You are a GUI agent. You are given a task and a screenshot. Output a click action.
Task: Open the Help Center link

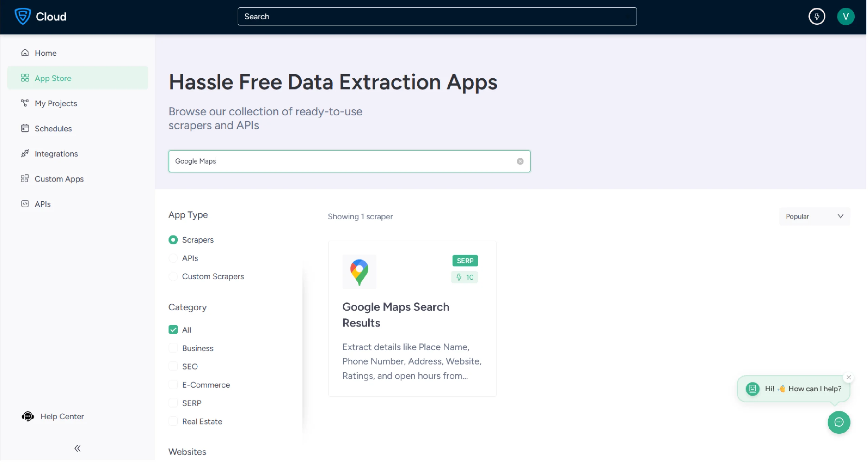click(62, 416)
